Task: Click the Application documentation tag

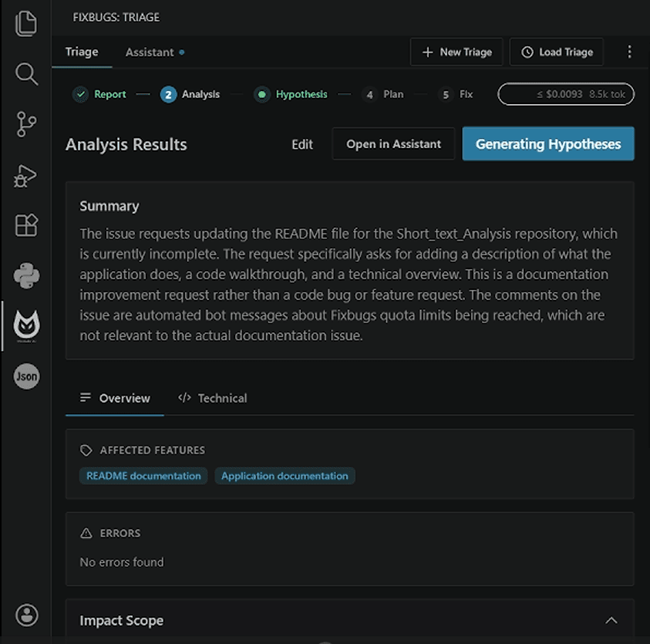Action: click(x=285, y=476)
